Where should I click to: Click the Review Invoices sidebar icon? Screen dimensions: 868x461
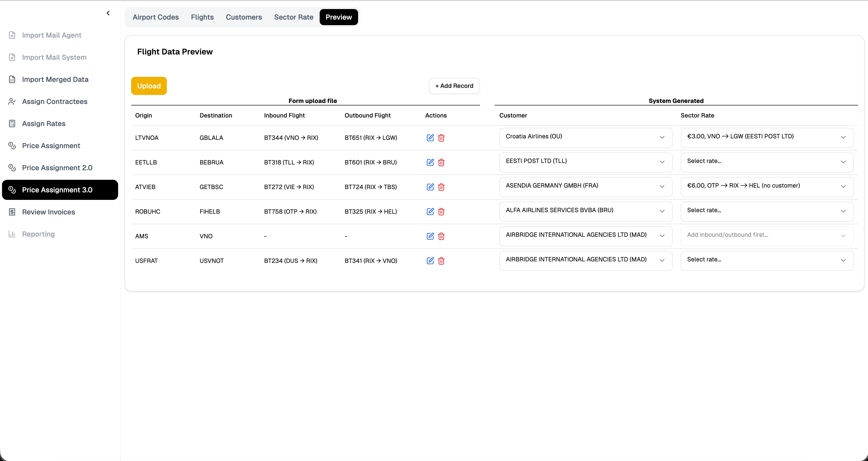coord(12,212)
